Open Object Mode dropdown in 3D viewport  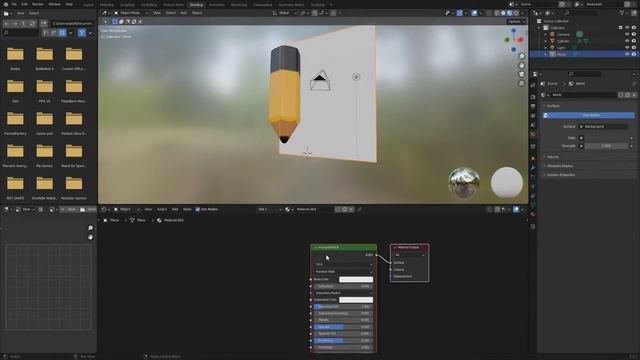coord(131,13)
